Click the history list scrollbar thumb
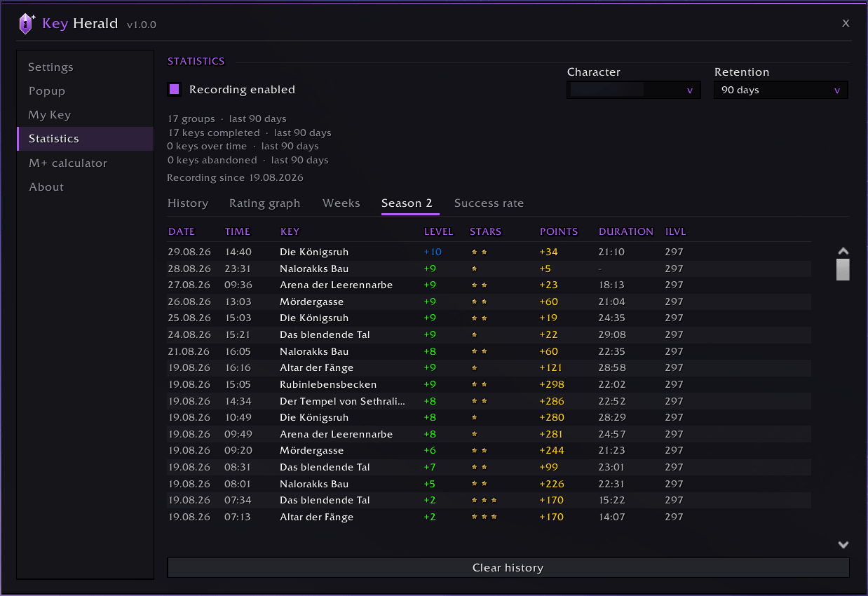 pyautogui.click(x=843, y=269)
